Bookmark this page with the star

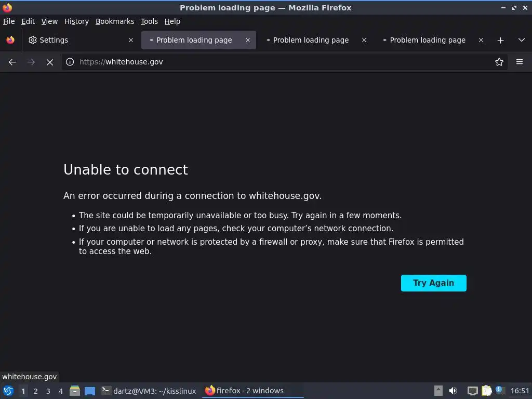499,62
